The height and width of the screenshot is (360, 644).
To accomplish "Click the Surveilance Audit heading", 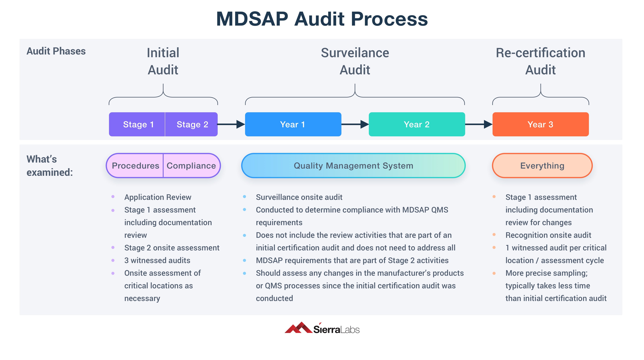I will 355,61.
